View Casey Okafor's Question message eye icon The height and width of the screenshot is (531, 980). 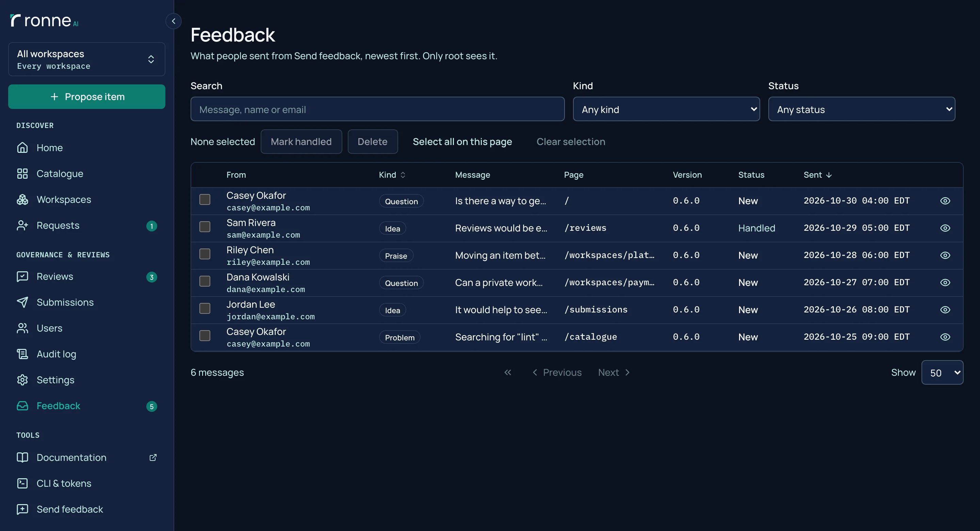945,200
